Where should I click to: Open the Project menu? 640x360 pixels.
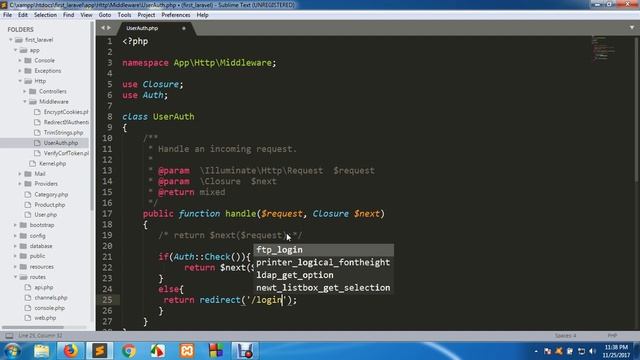[146, 15]
